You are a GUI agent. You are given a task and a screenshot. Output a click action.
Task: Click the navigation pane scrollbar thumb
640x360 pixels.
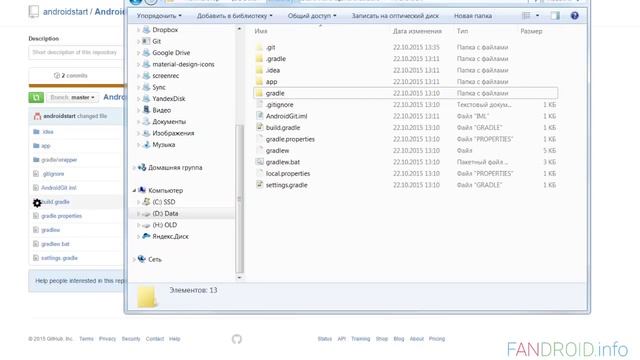pos(240,199)
